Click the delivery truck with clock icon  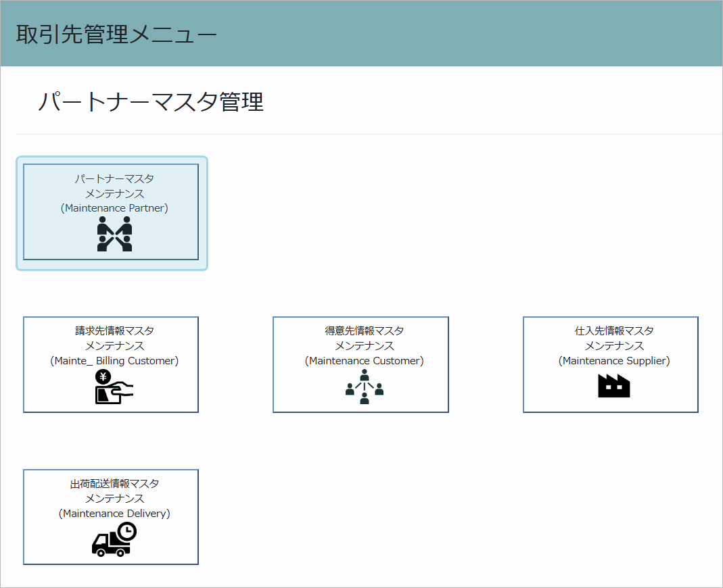[114, 539]
